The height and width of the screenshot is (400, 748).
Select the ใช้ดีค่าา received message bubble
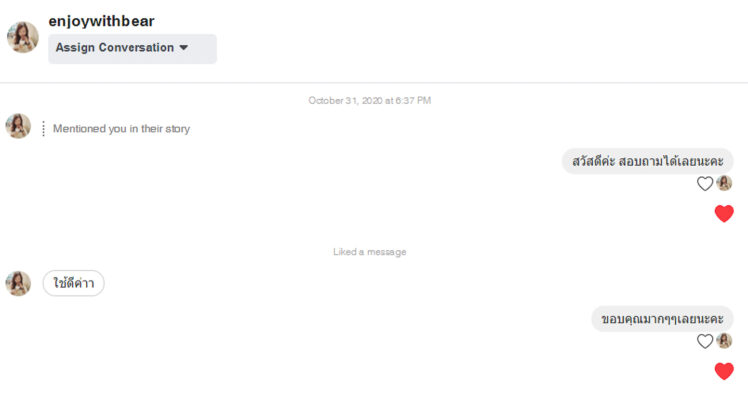point(73,283)
